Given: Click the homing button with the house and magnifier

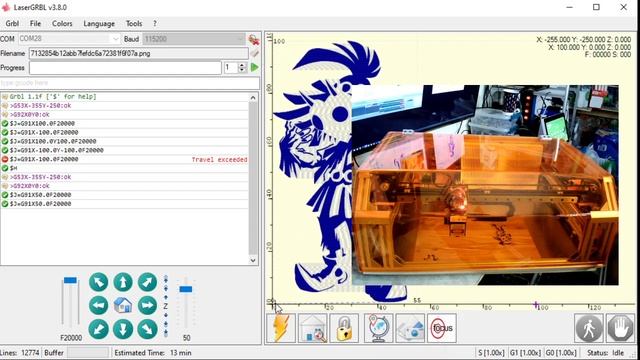Looking at the screenshot, I should (313, 328).
